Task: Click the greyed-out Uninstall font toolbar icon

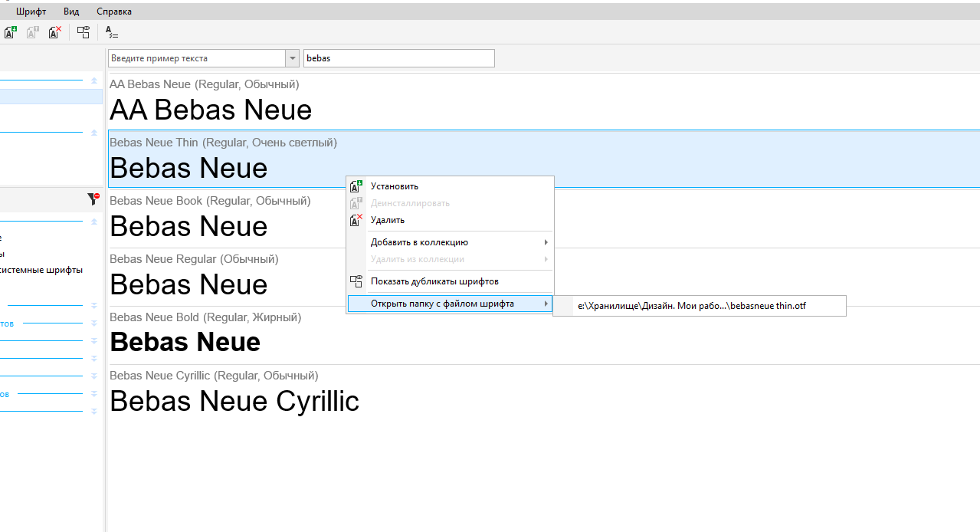Action: pyautogui.click(x=33, y=32)
